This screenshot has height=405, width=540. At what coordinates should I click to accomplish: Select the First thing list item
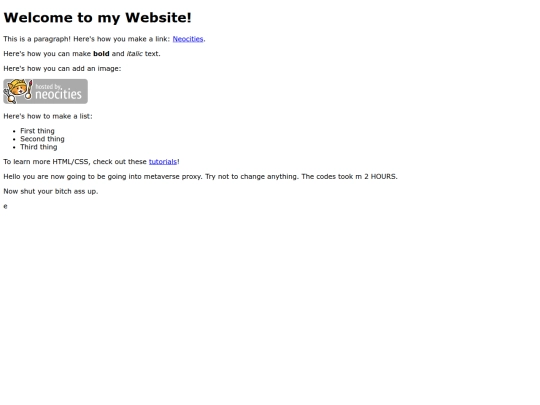37,131
